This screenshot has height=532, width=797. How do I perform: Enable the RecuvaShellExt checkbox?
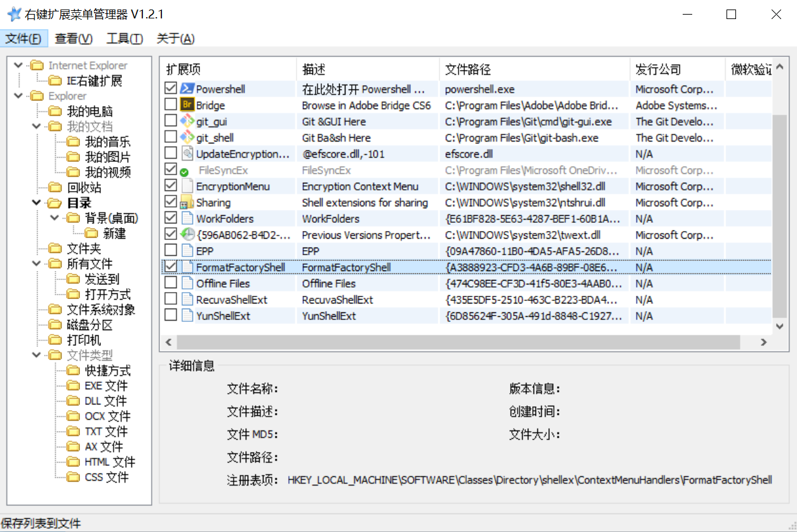170,299
